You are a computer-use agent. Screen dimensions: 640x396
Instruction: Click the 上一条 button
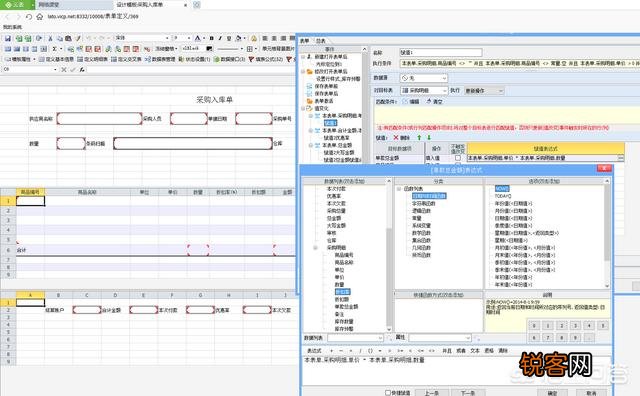[x=432, y=393]
